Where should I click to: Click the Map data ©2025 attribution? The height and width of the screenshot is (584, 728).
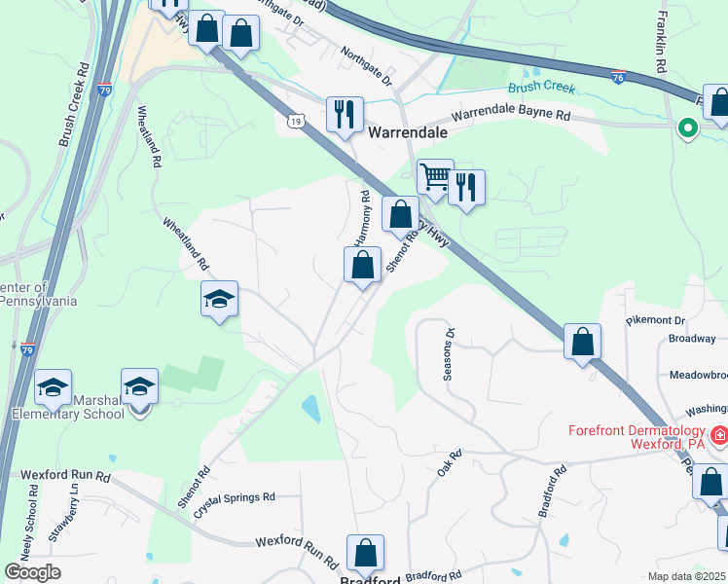point(687,576)
